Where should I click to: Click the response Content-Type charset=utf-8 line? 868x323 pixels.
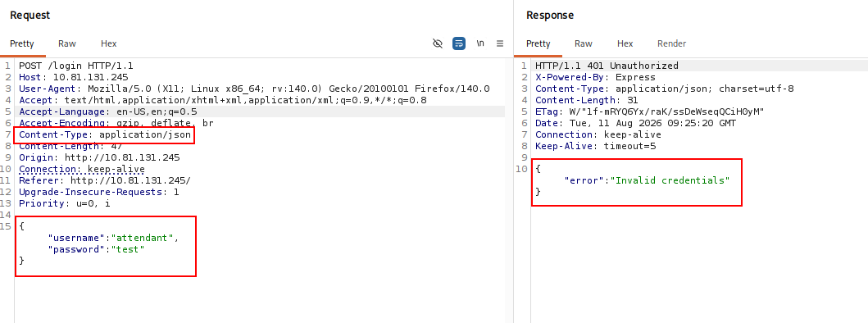[x=664, y=89]
